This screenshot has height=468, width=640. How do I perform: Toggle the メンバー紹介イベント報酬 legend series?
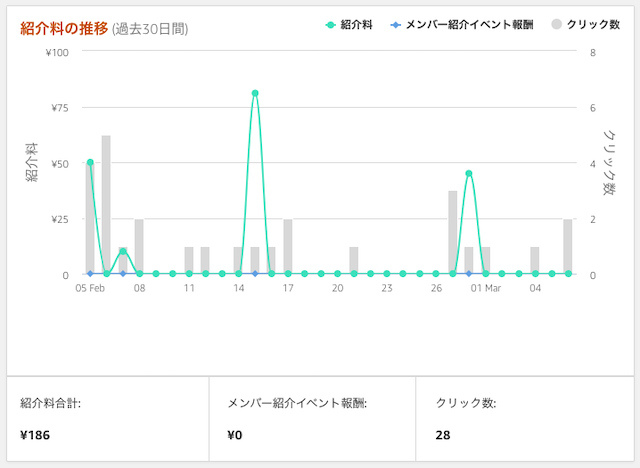click(462, 25)
